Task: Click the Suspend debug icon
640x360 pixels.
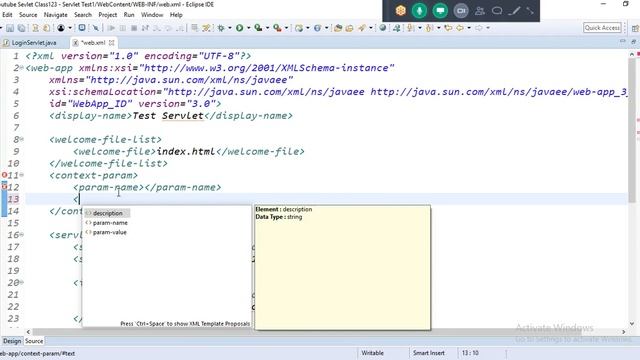Action: [x=122, y=28]
